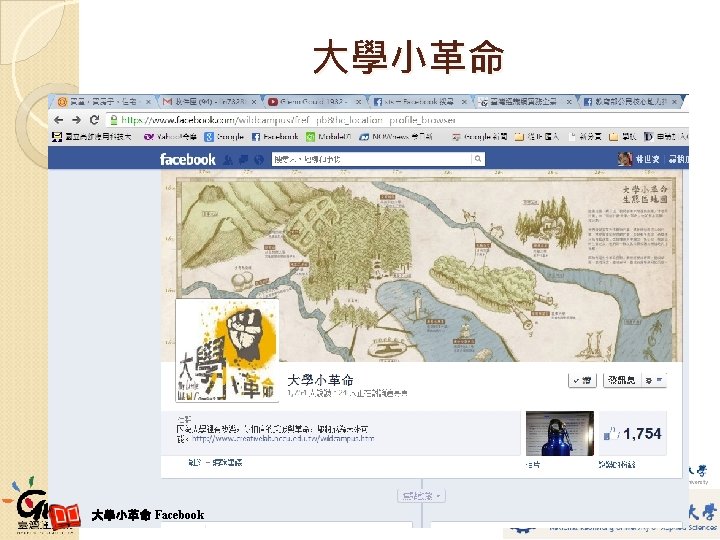Click the send message button
The width and height of the screenshot is (720, 540).
[x=622, y=380]
